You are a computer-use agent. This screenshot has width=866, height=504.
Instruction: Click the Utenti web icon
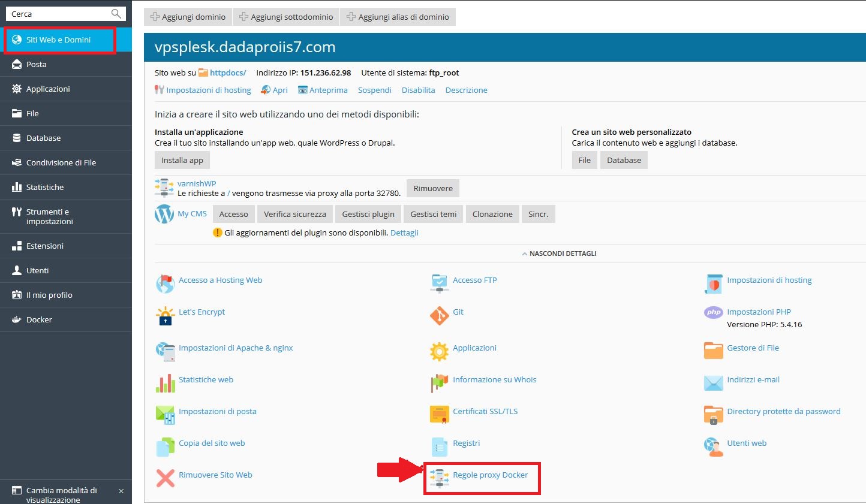714,447
